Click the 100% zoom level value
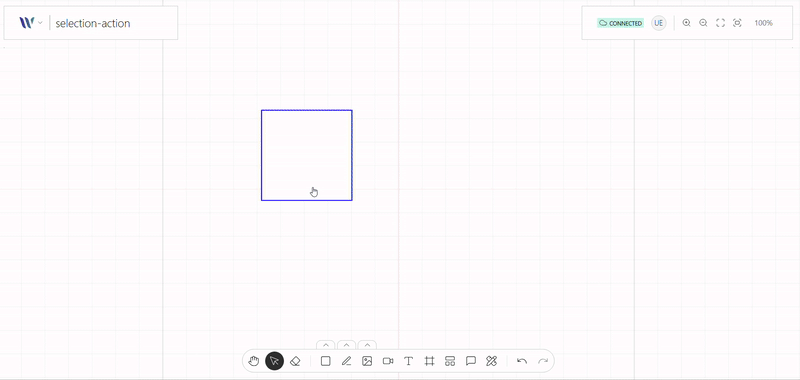The image size is (800, 380). pos(763,23)
